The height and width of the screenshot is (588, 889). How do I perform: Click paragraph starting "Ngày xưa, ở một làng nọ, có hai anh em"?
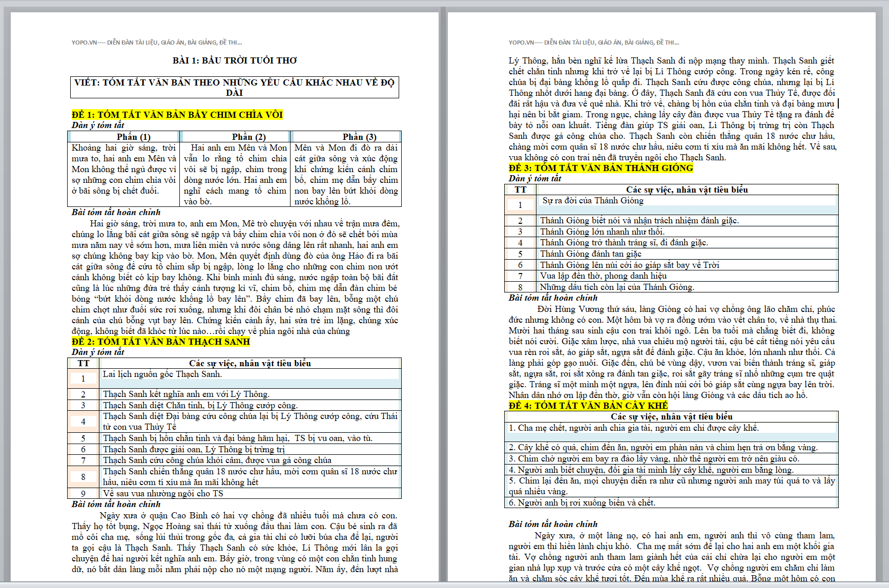pos(672,557)
